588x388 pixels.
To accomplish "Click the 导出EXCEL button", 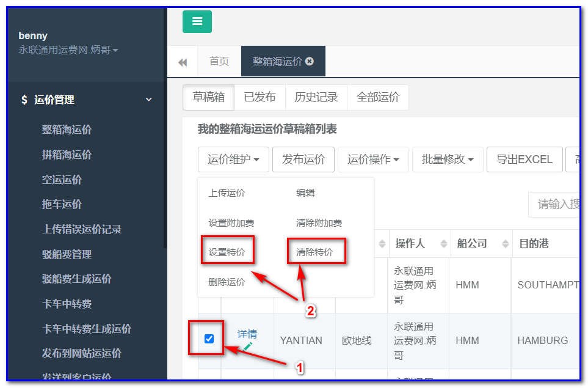I will pos(524,159).
